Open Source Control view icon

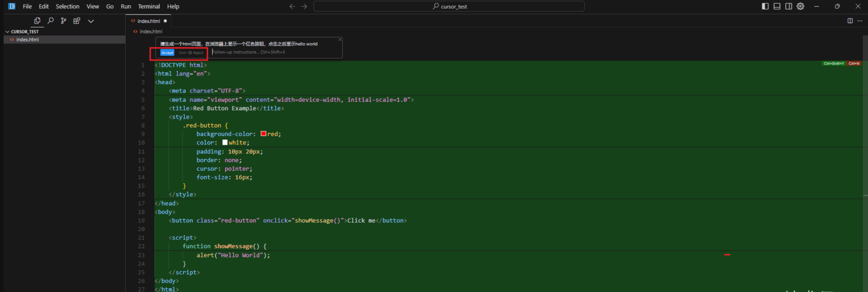pos(63,21)
